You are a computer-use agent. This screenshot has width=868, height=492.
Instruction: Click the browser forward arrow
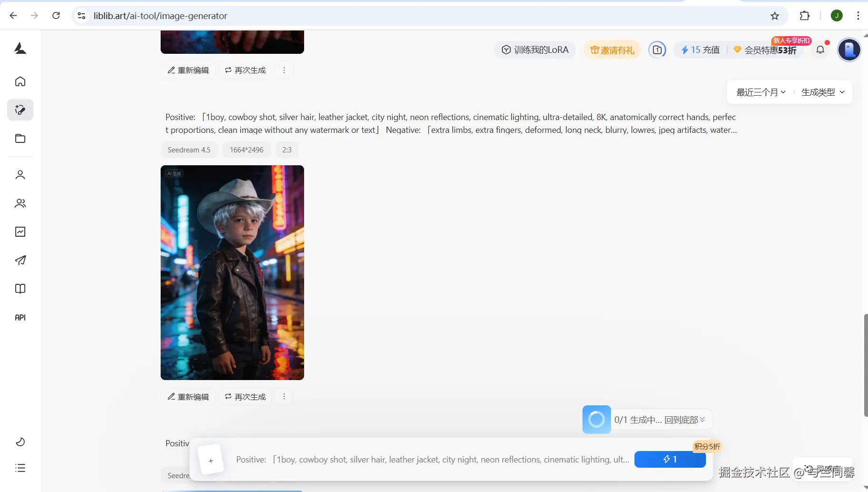click(x=34, y=16)
